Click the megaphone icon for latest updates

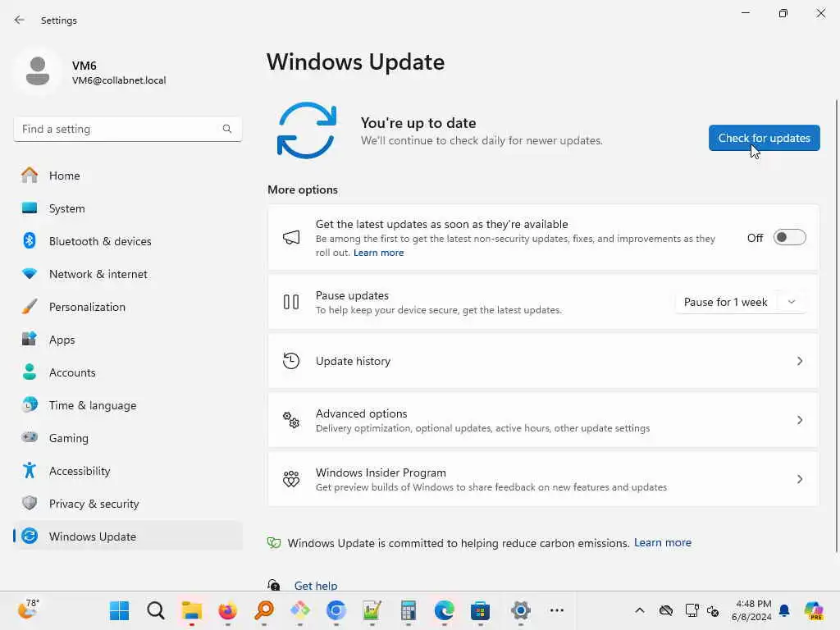coord(291,237)
